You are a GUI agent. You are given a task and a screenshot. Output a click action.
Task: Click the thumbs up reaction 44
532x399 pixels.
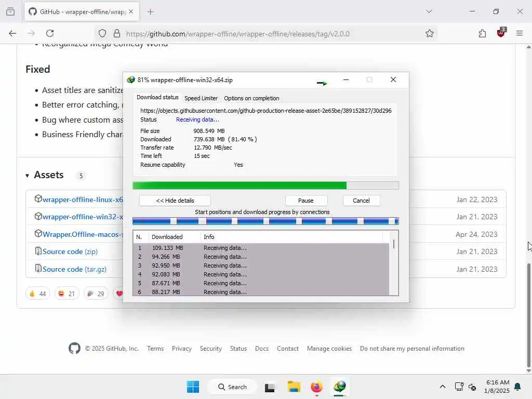point(37,294)
